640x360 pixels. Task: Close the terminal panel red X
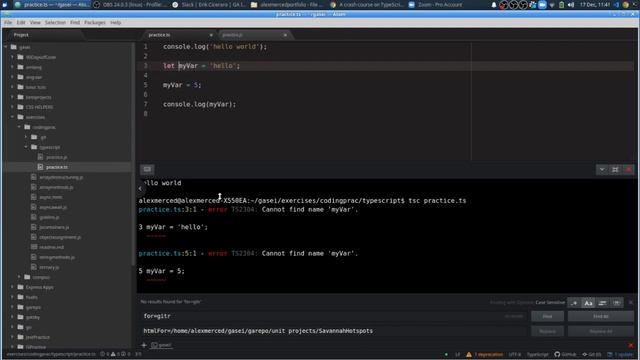tap(629, 169)
